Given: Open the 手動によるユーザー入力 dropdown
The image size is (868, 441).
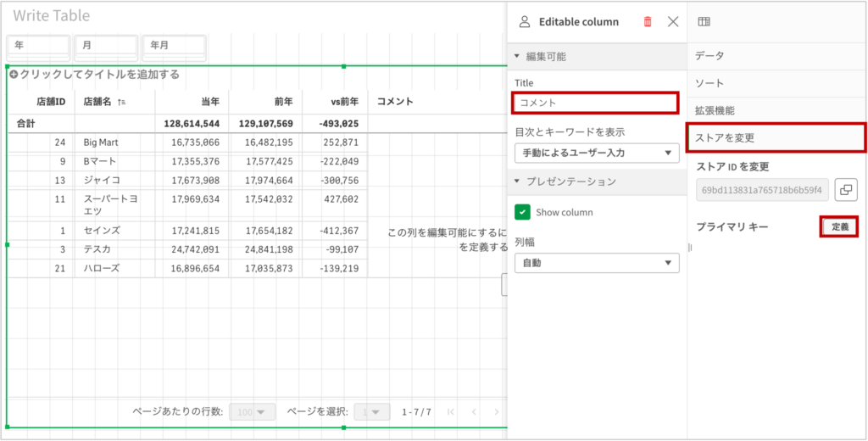Looking at the screenshot, I should coord(597,154).
